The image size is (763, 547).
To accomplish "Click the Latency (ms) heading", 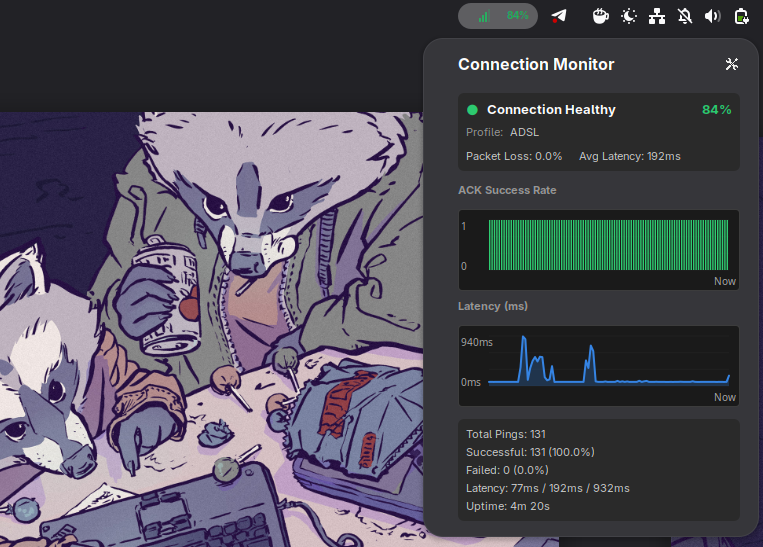I will 493,306.
